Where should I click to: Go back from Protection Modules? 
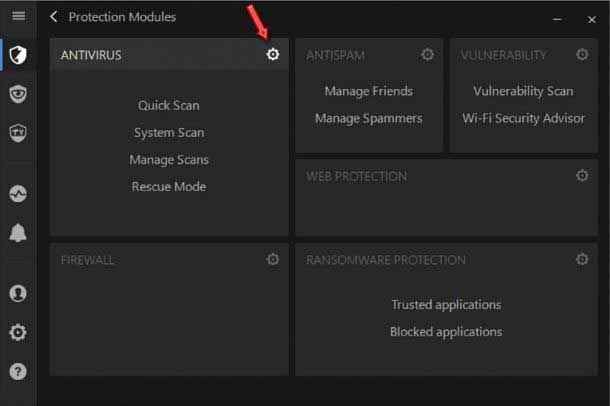(54, 17)
